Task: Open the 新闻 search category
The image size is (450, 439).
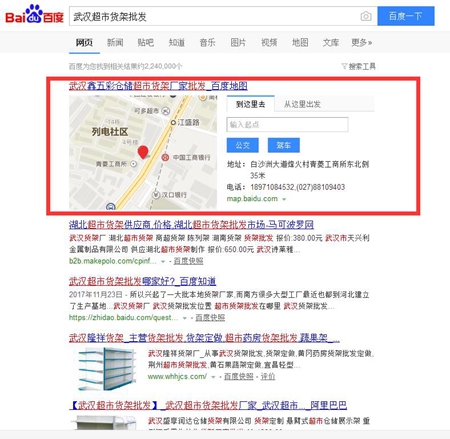Action: (x=115, y=43)
